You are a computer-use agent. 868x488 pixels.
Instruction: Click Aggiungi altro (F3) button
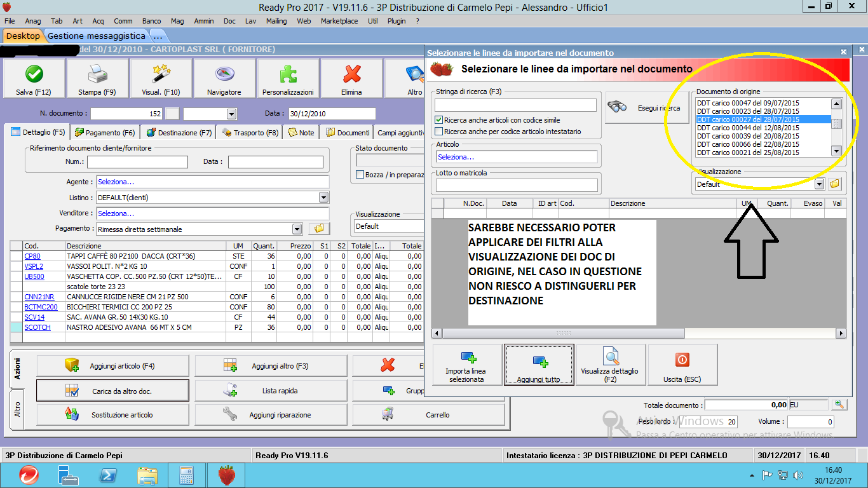[271, 366]
